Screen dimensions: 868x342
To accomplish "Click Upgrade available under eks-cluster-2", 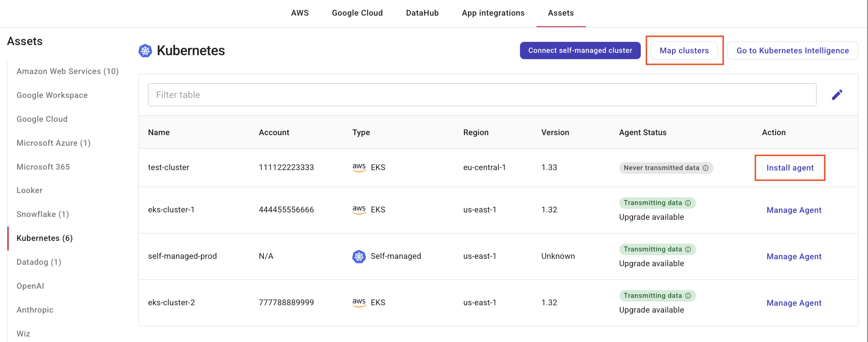I will [651, 310].
